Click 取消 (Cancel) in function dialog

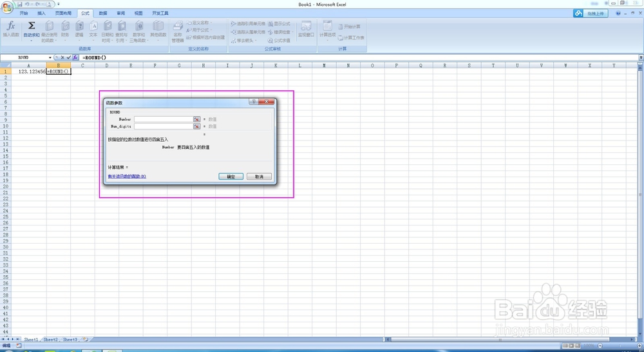click(259, 177)
